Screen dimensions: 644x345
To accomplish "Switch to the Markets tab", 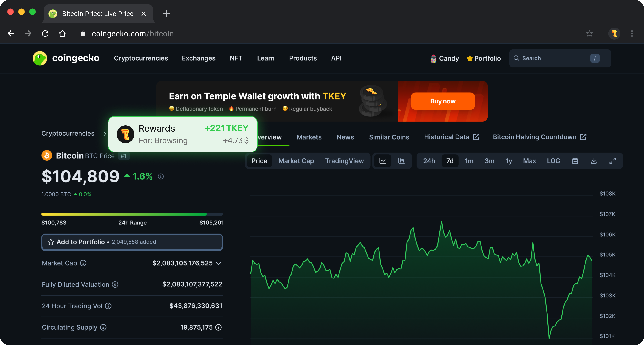I will click(309, 137).
